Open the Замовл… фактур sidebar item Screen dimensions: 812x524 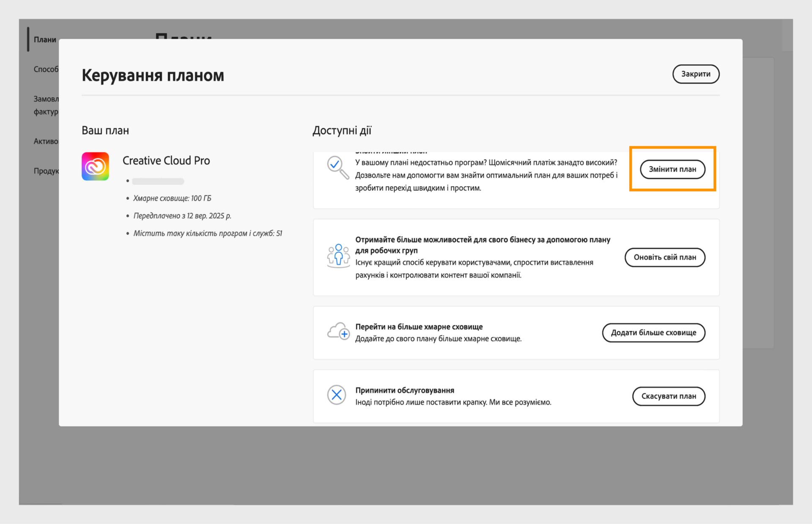coord(46,105)
